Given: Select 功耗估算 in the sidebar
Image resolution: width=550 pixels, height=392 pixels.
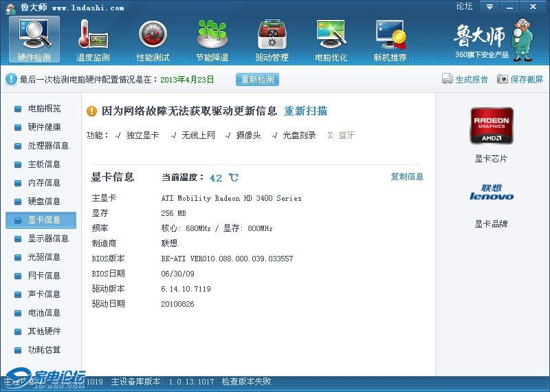Looking at the screenshot, I should point(44,350).
